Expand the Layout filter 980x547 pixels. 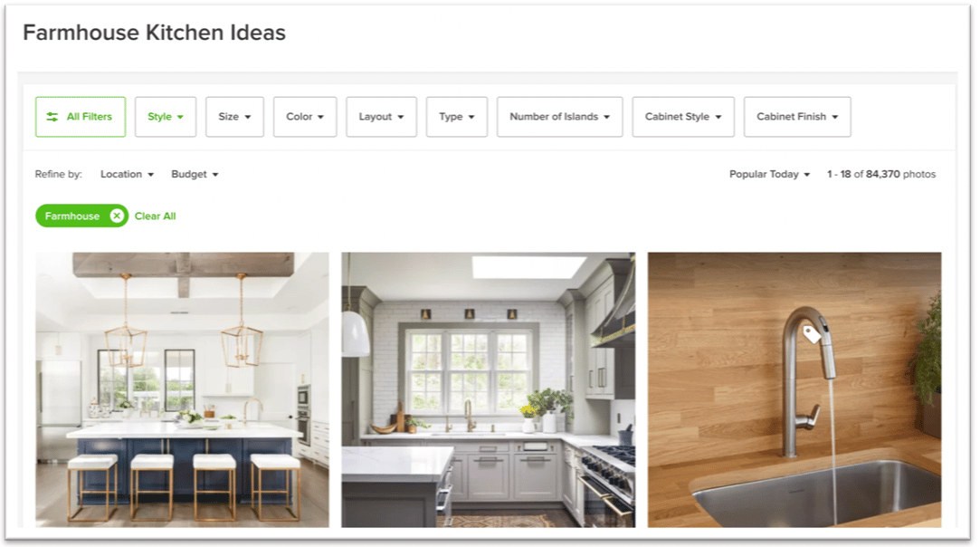381,117
